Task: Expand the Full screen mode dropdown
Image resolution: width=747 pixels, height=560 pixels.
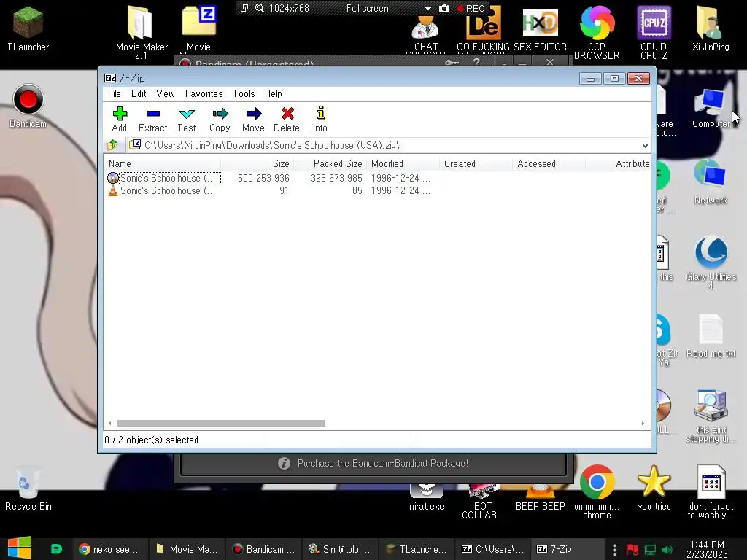Action: coord(427,9)
